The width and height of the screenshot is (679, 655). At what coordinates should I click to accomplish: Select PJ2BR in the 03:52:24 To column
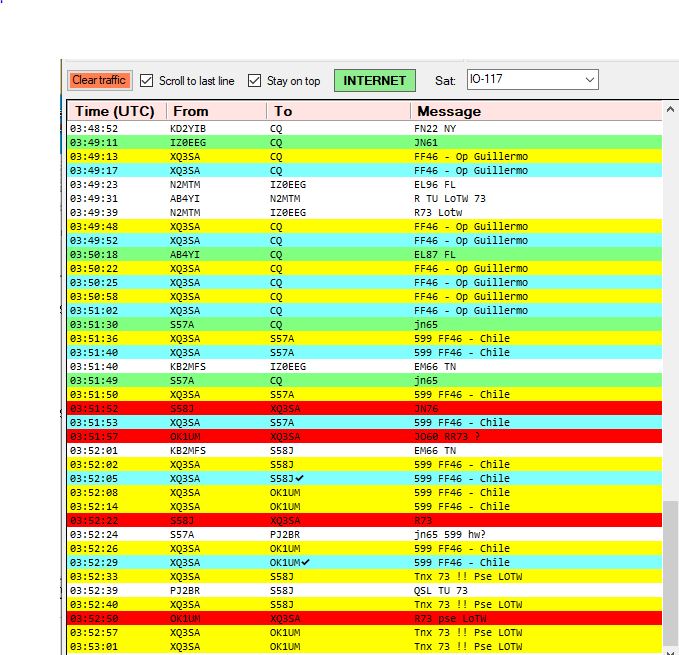click(x=285, y=535)
